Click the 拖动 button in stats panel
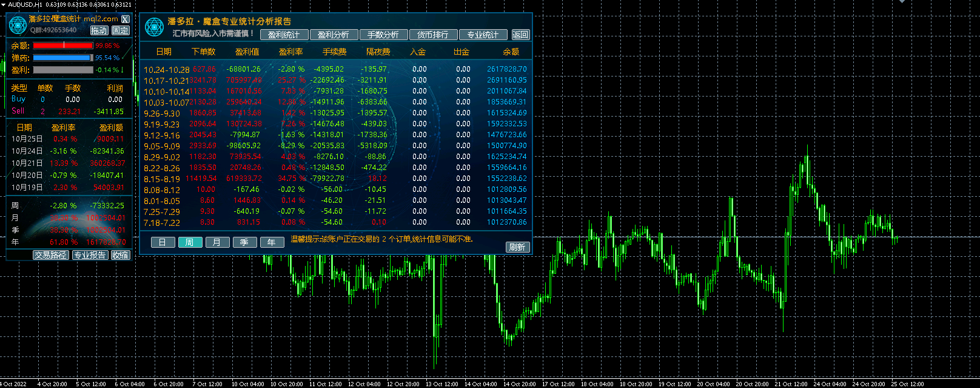 pos(99,30)
